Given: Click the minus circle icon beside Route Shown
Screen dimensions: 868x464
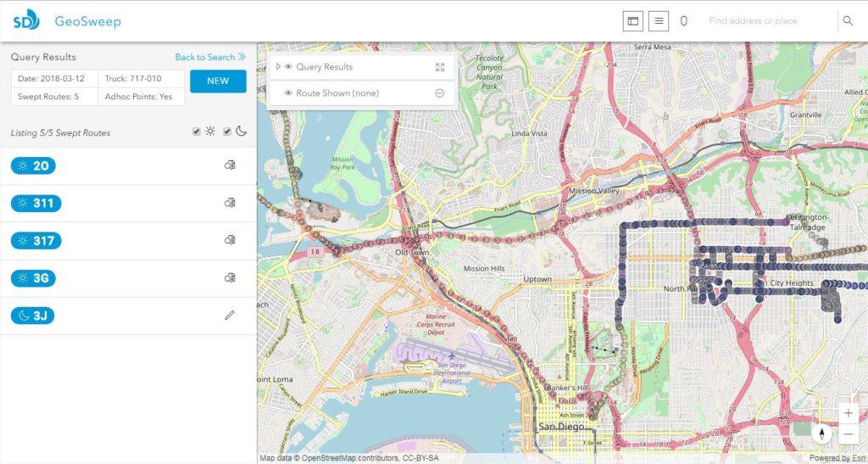Looking at the screenshot, I should click(440, 93).
